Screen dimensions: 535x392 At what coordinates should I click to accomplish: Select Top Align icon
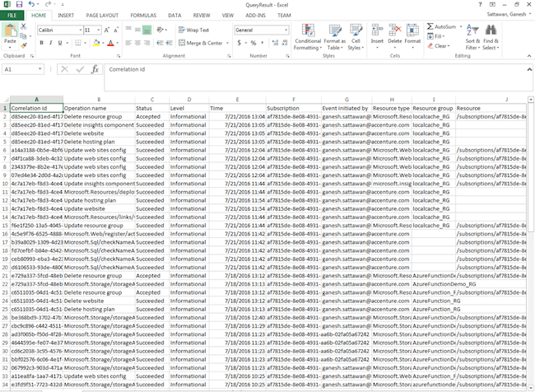click(x=128, y=30)
